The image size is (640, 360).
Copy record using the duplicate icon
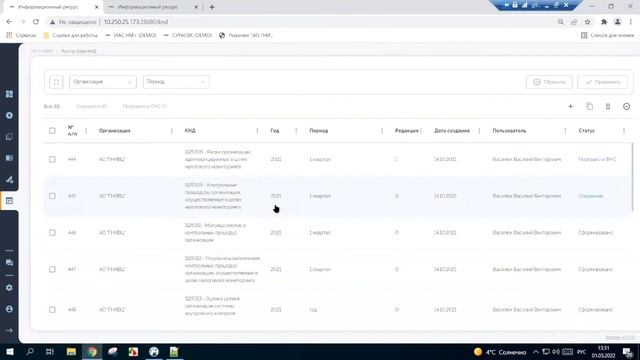[589, 107]
